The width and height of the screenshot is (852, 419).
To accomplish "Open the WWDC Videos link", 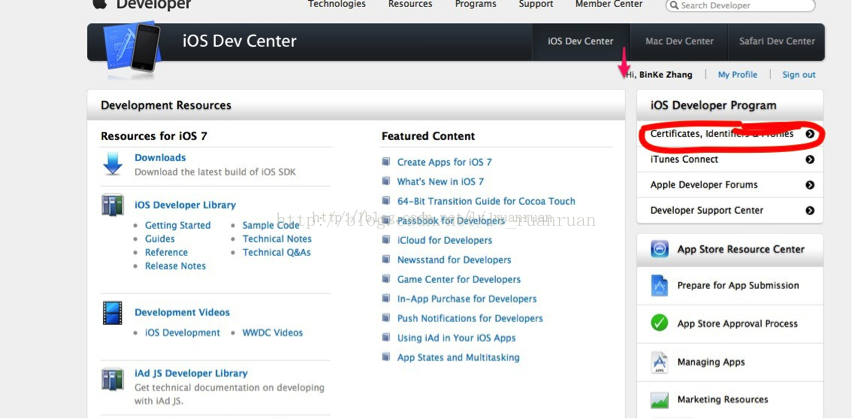I will (273, 333).
